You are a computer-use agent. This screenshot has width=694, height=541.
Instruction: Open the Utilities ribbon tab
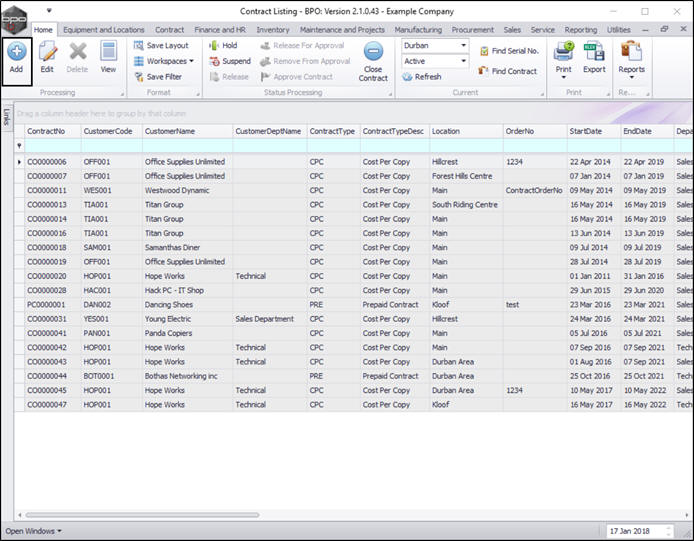point(618,30)
